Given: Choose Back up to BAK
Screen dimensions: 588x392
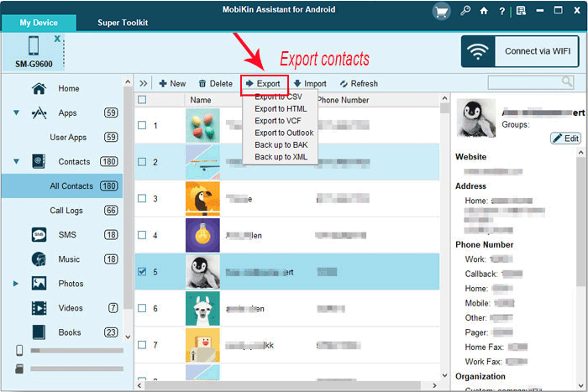Looking at the screenshot, I should 281,145.
